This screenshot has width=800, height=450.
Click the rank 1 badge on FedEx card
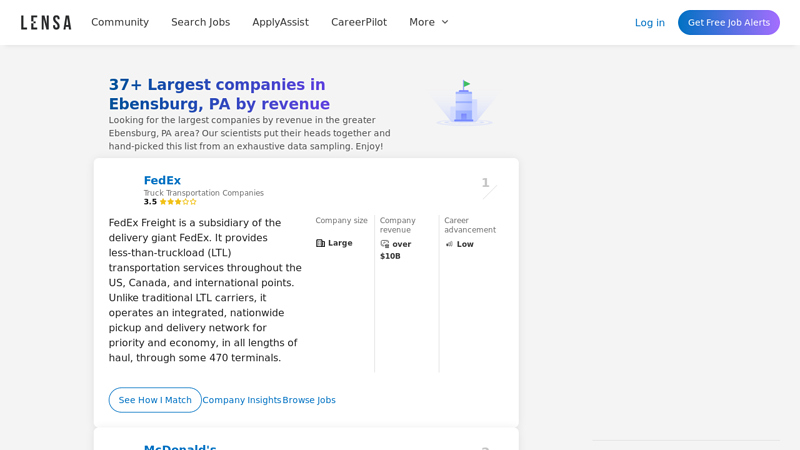tap(486, 184)
